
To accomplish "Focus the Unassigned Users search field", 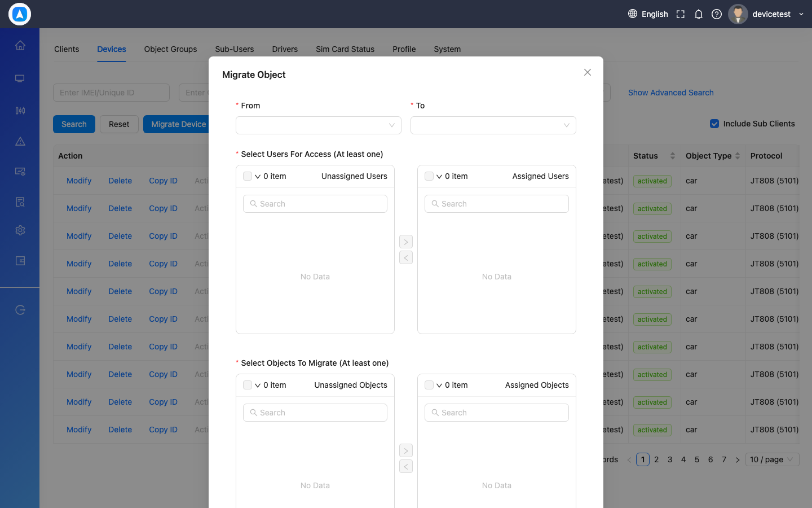I will click(315, 204).
